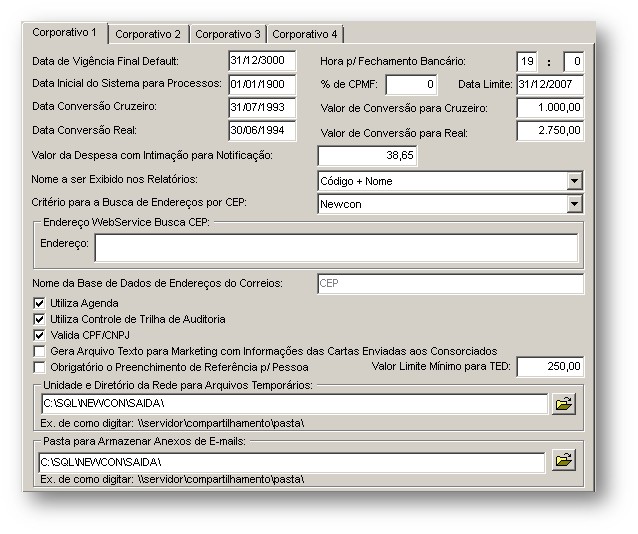The height and width of the screenshot is (534, 638).
Task: Switch to the Corporativo 4 tab
Action: (305, 34)
